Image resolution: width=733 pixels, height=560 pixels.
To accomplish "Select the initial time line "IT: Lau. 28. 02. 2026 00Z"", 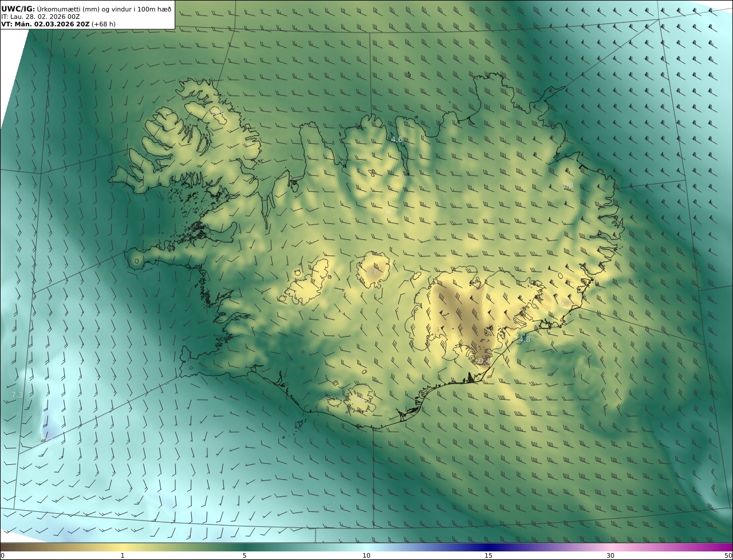I will click(x=41, y=17).
